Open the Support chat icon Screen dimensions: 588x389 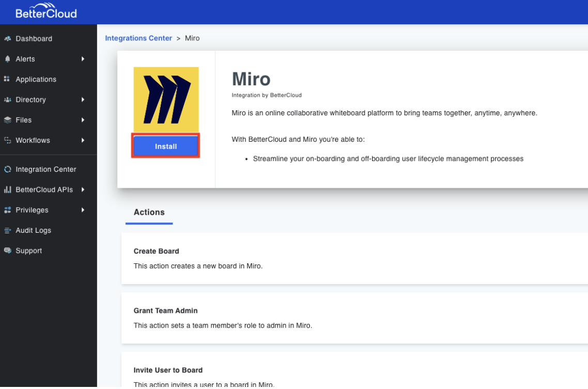[7, 250]
